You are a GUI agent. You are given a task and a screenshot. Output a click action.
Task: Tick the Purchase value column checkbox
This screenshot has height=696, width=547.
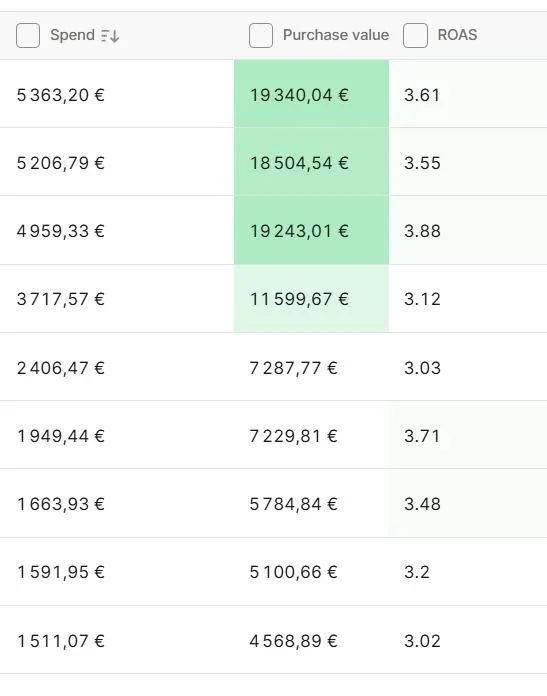point(261,36)
